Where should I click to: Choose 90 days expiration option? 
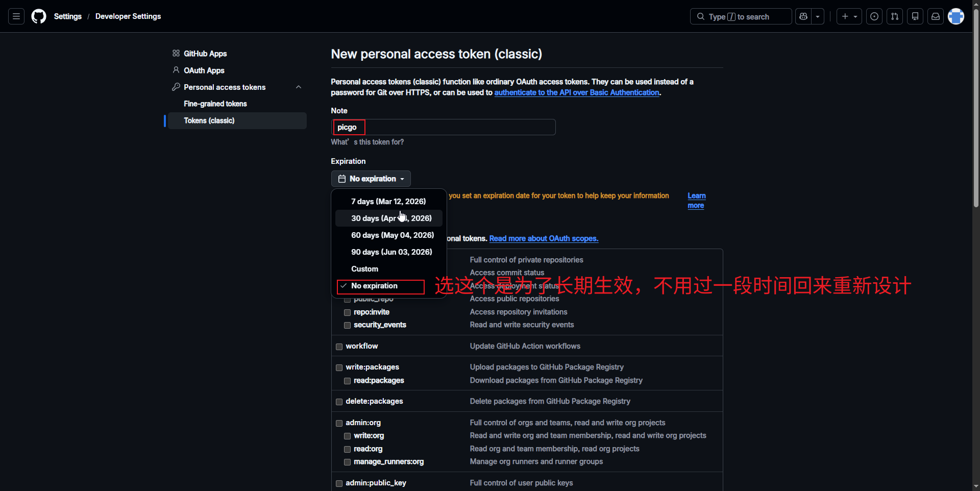click(x=389, y=252)
